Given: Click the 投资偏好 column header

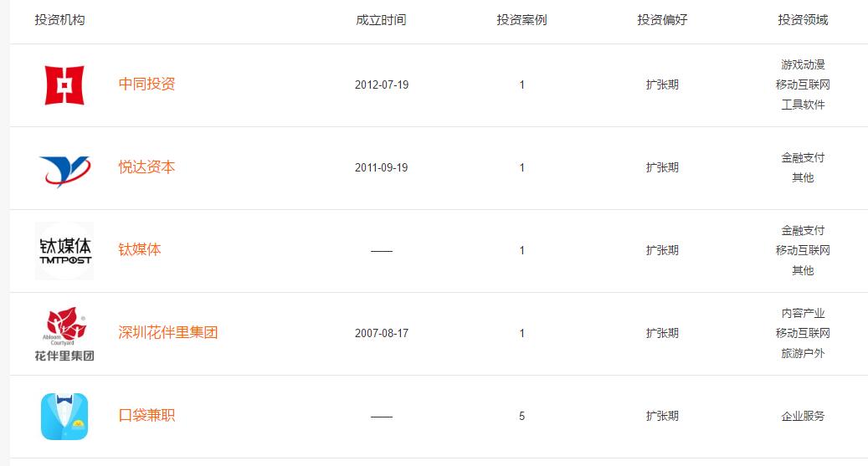Looking at the screenshot, I should click(x=662, y=20).
